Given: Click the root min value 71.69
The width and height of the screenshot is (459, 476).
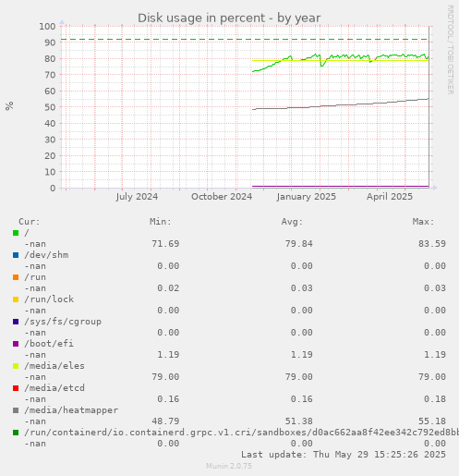Looking at the screenshot, I should click(x=165, y=244).
